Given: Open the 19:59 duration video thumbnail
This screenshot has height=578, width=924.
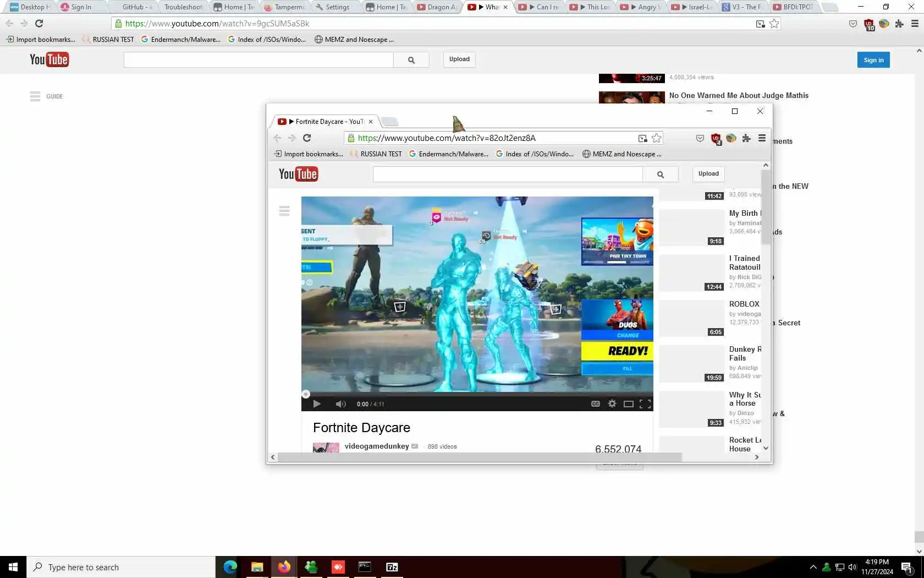Looking at the screenshot, I should click(x=691, y=364).
